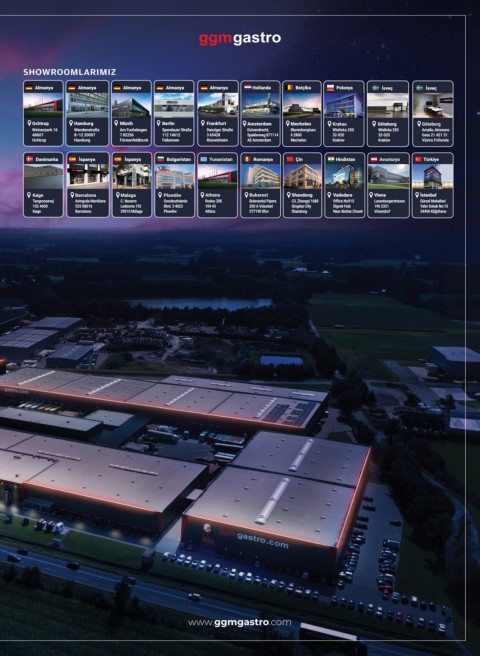The width and height of the screenshot is (480, 656).
Task: Click the Spanish flag on the Malaga card
Action: point(118,159)
